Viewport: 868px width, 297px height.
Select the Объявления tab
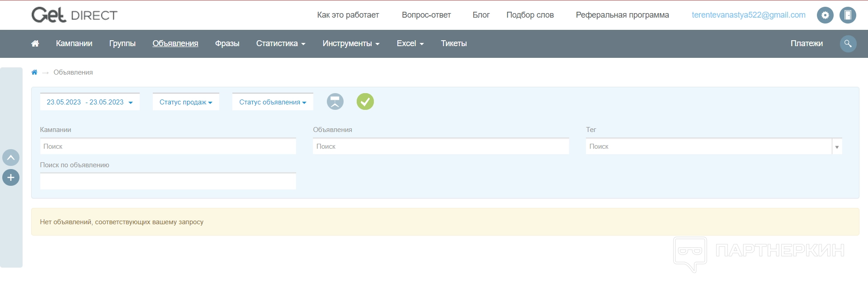tap(175, 43)
